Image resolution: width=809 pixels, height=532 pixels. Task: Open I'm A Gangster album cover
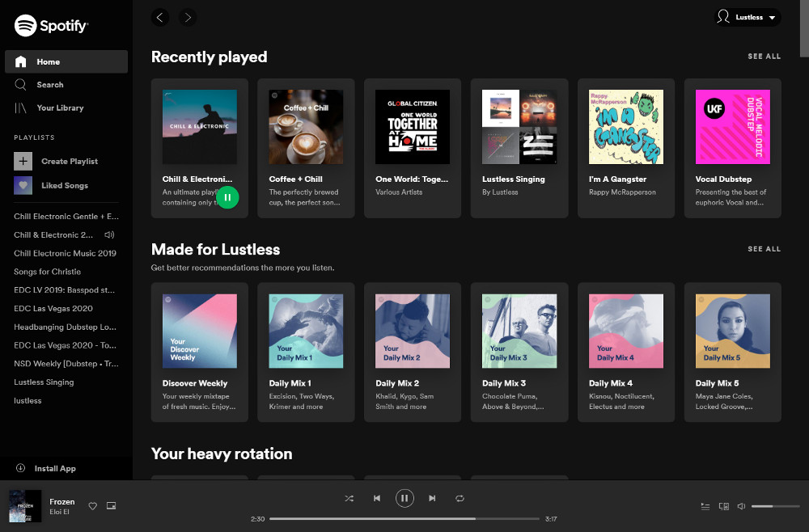[x=626, y=127]
